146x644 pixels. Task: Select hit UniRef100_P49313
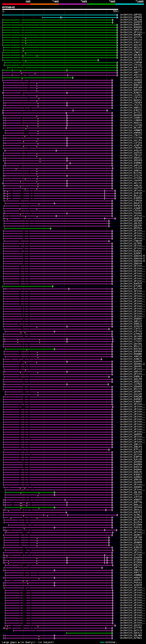click(131, 527)
